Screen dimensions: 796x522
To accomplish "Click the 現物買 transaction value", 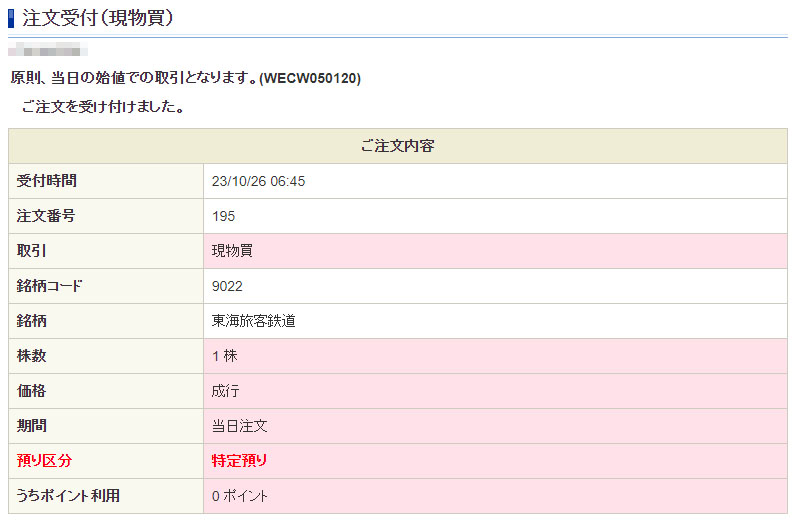I will click(x=232, y=251).
